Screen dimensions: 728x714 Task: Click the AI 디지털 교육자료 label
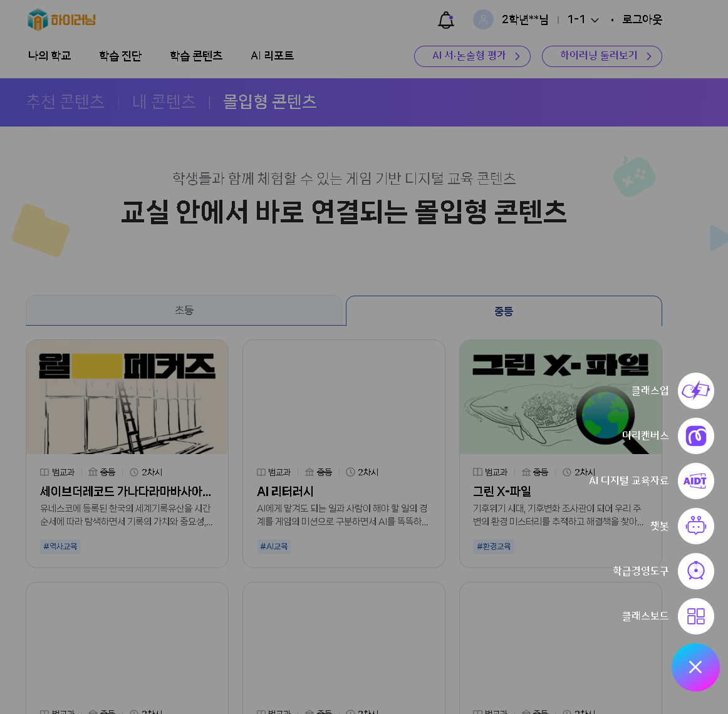click(x=628, y=480)
